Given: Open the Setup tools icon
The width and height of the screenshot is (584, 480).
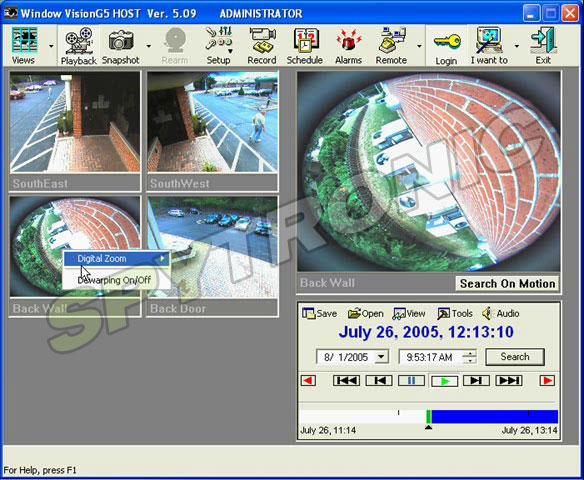Looking at the screenshot, I should coord(219,46).
